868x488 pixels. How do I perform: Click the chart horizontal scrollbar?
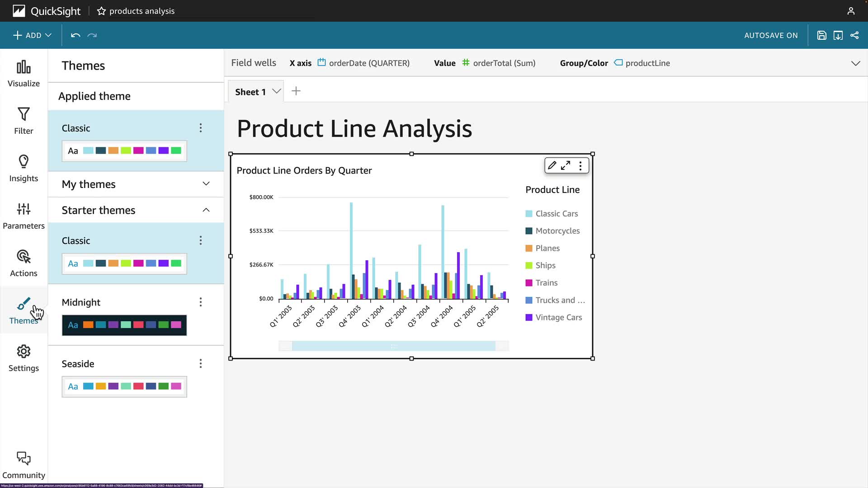pos(393,347)
